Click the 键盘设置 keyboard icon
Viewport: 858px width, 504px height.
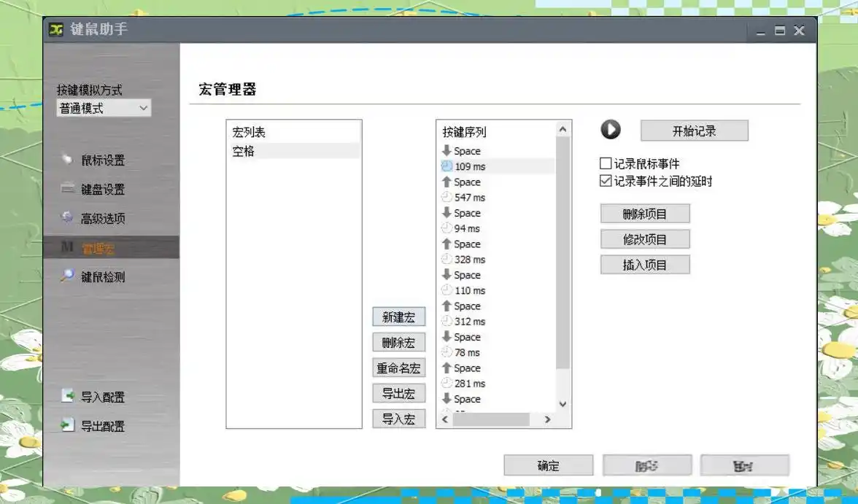click(x=66, y=190)
